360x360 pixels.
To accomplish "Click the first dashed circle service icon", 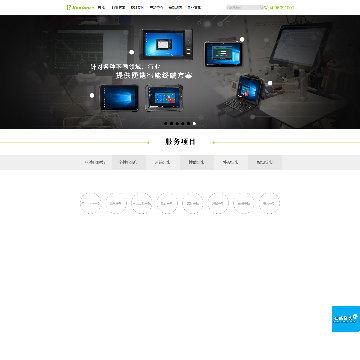I will 90,203.
